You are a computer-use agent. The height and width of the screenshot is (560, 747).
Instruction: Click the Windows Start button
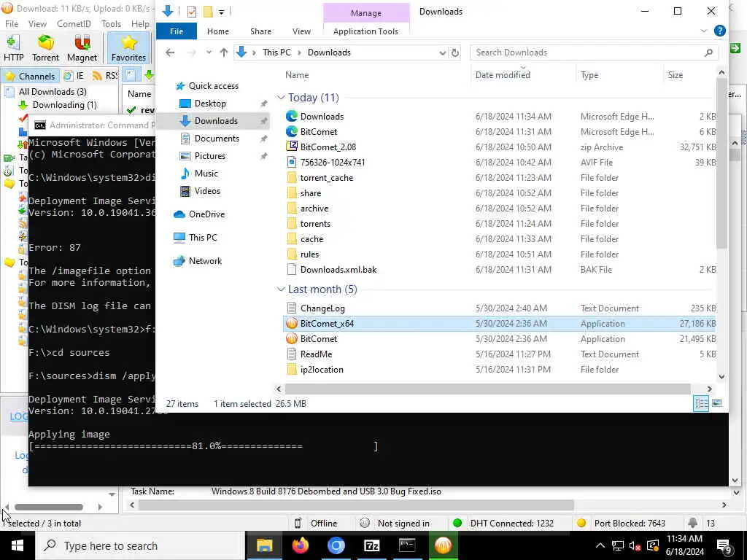coord(18,545)
